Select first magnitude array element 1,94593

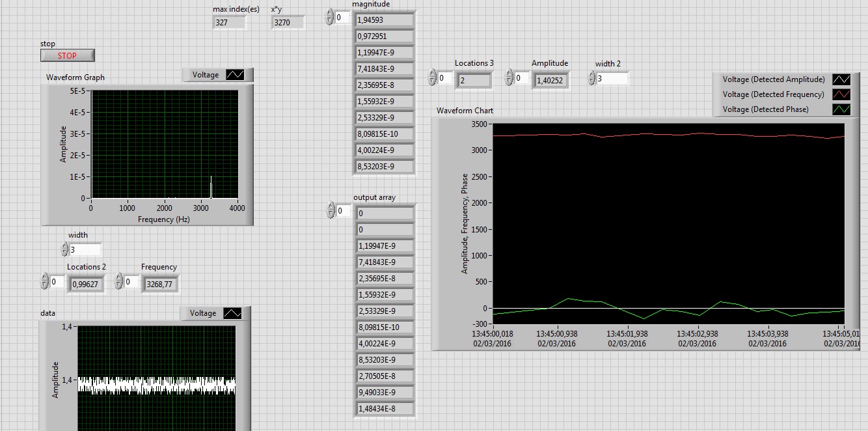click(385, 20)
